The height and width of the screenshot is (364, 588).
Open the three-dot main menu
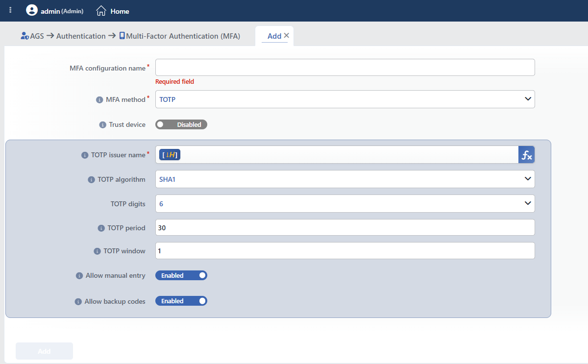[x=11, y=10]
